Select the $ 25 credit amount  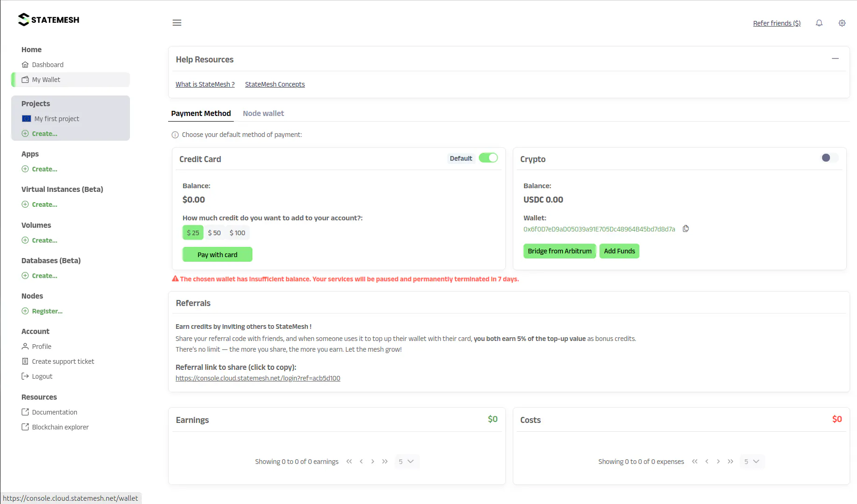coord(193,233)
